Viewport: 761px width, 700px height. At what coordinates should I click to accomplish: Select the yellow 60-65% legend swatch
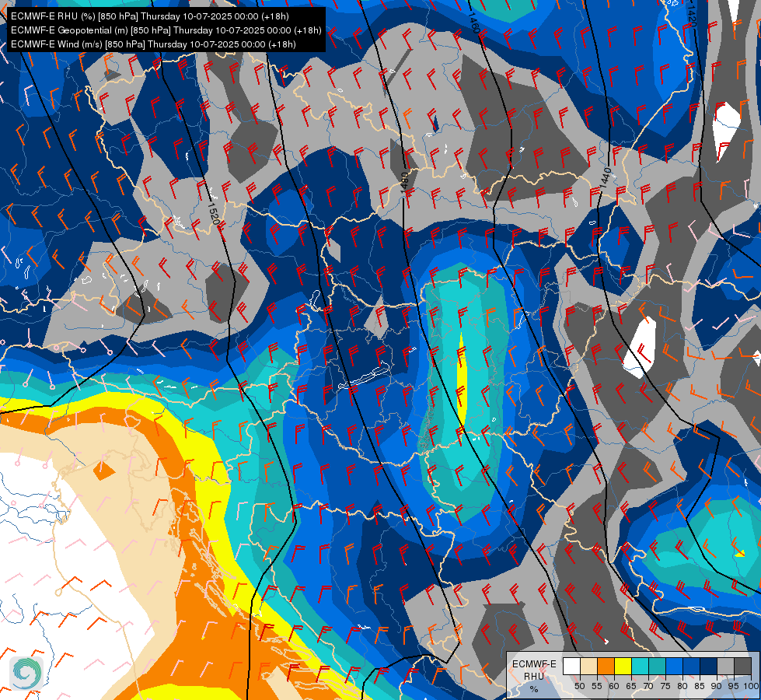tap(623, 666)
